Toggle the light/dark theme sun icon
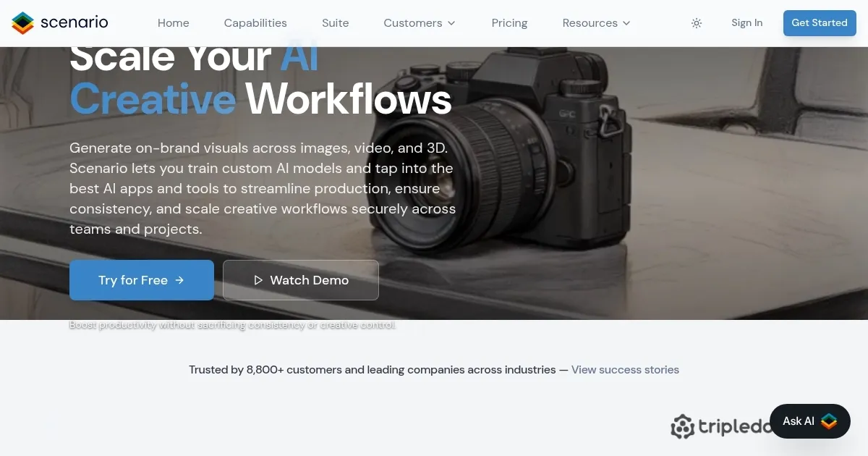The image size is (868, 456). [697, 23]
